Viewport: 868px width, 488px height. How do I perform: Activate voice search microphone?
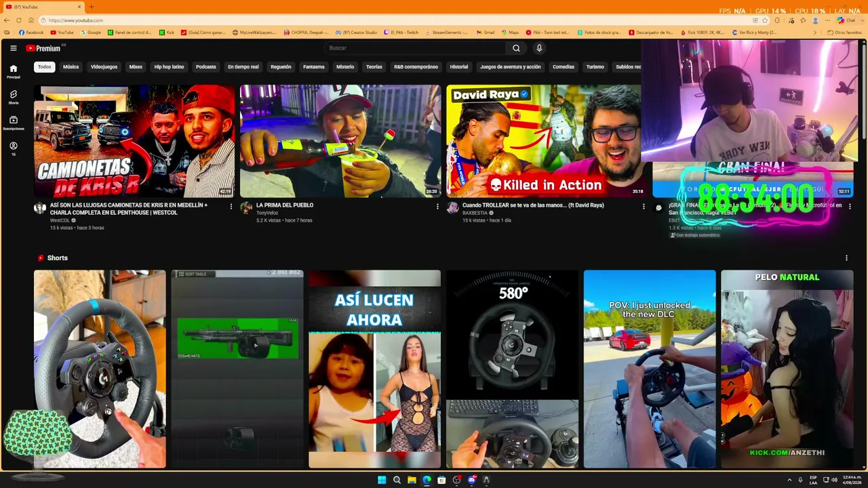[539, 48]
